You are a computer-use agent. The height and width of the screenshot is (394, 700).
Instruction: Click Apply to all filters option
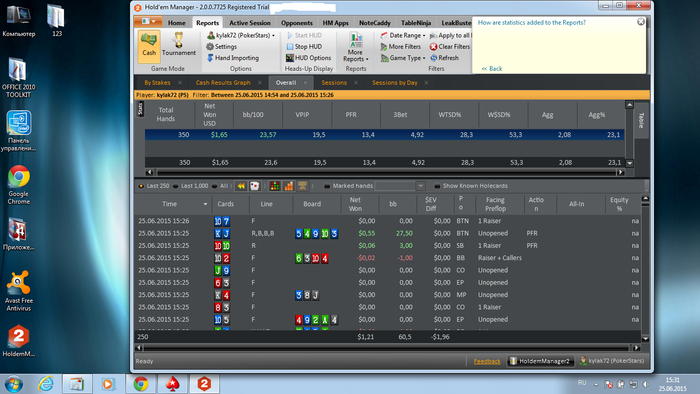coord(450,35)
